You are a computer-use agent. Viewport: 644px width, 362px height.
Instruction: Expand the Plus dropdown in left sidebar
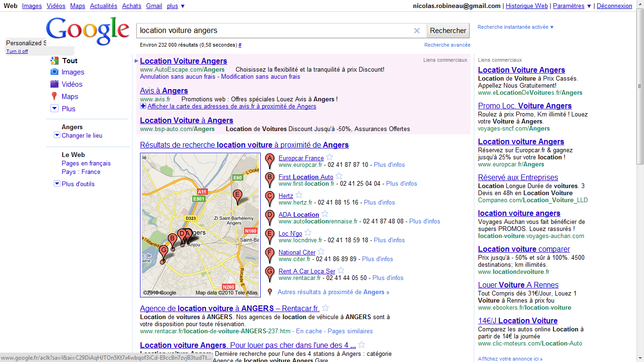coord(54,109)
